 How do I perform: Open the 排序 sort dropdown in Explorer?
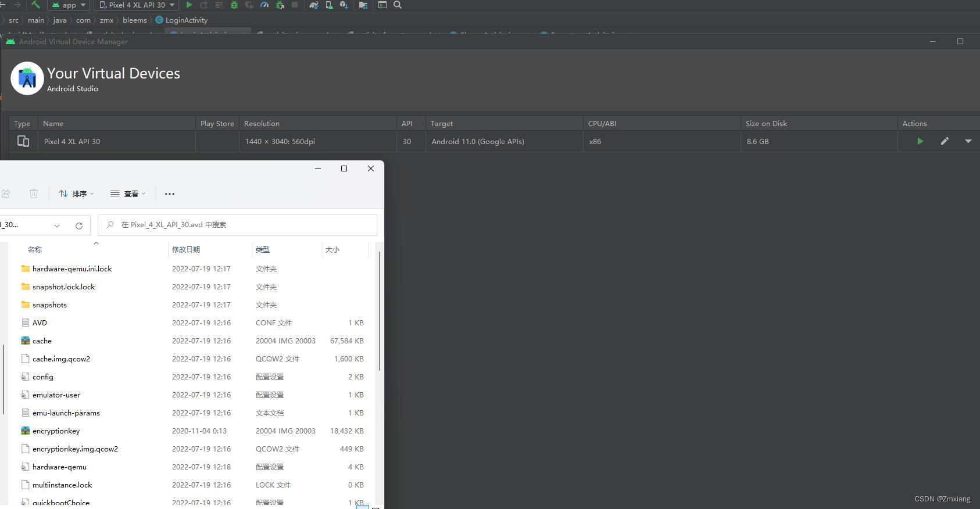pyautogui.click(x=76, y=193)
